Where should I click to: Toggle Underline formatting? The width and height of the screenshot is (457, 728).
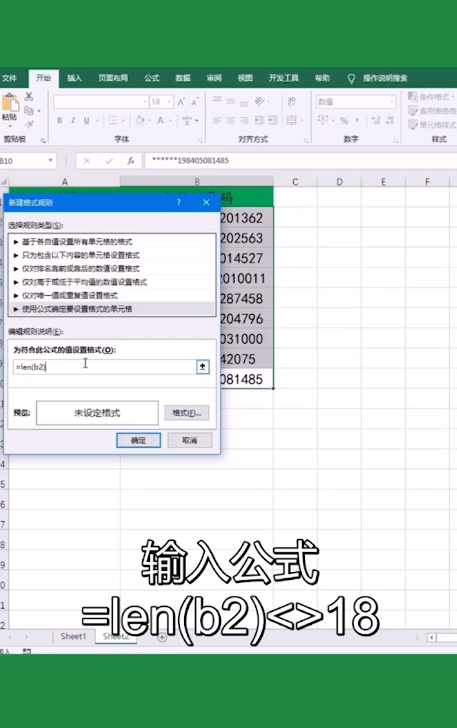(86, 120)
